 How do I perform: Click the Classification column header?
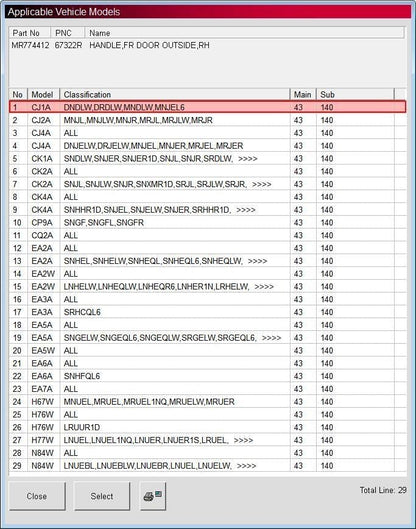175,94
